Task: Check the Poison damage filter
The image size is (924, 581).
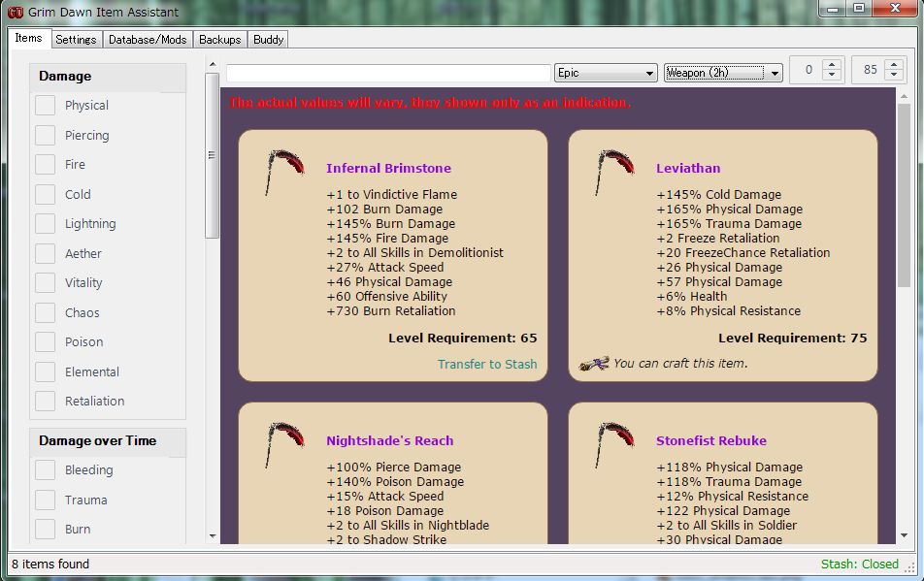Action: tap(46, 342)
